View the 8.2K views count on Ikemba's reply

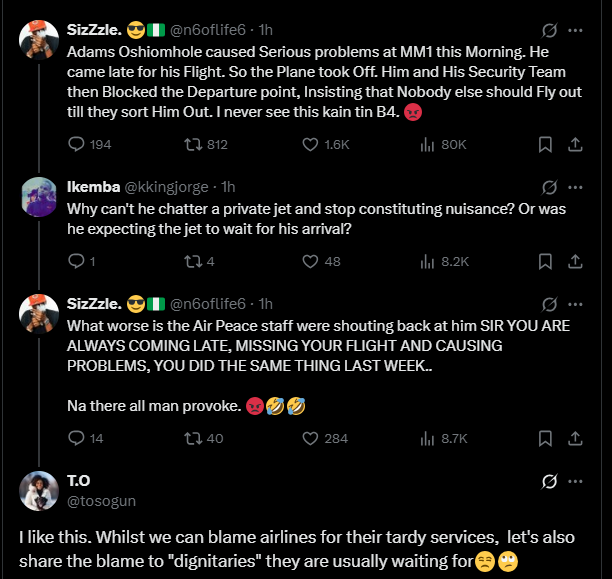pyautogui.click(x=445, y=261)
